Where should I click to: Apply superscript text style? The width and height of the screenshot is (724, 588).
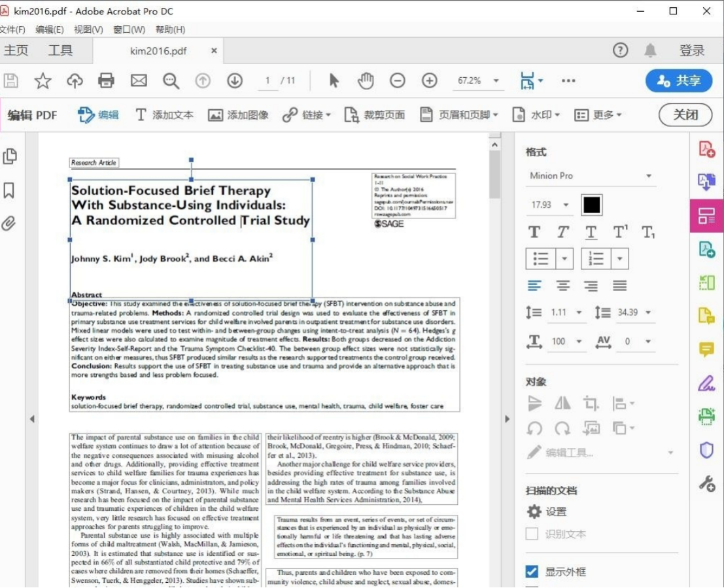pyautogui.click(x=620, y=232)
